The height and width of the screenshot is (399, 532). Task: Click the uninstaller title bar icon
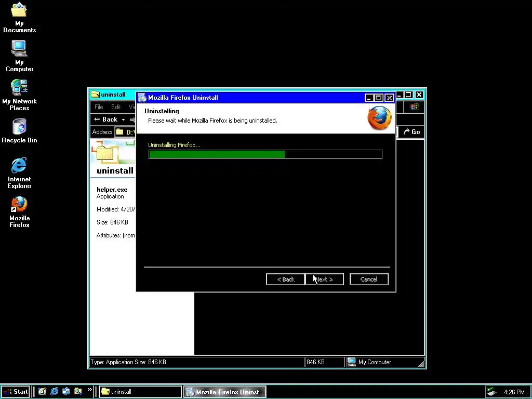pos(142,98)
